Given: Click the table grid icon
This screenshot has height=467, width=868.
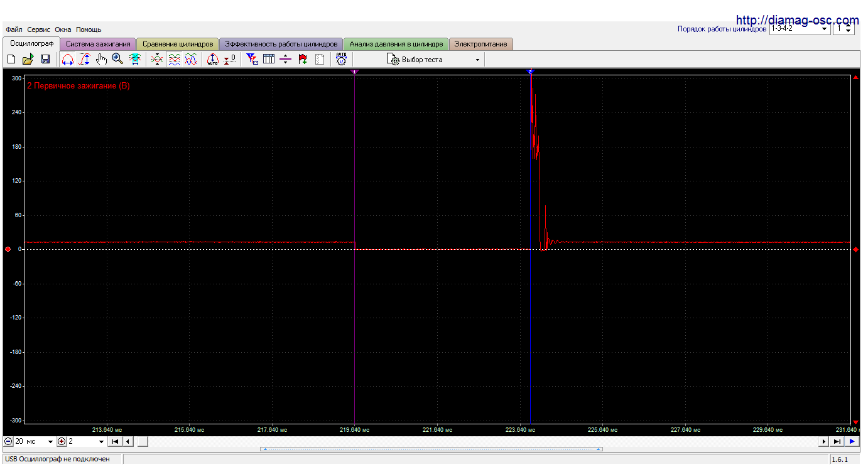Looking at the screenshot, I should click(269, 59).
